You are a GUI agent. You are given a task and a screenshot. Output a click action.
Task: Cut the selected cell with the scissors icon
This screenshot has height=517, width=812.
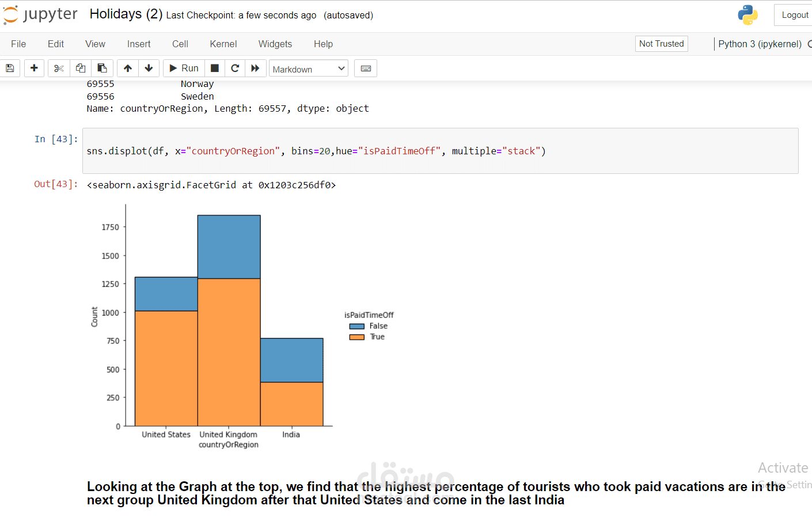(x=59, y=69)
